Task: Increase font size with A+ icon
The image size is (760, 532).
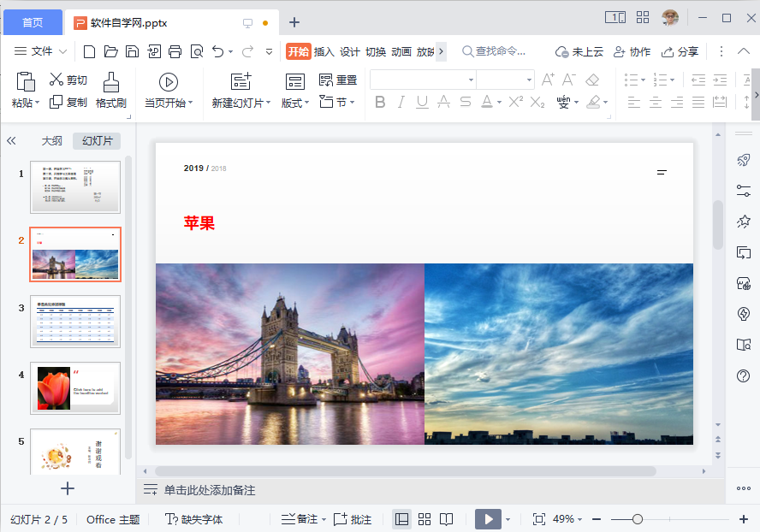Action: point(548,80)
